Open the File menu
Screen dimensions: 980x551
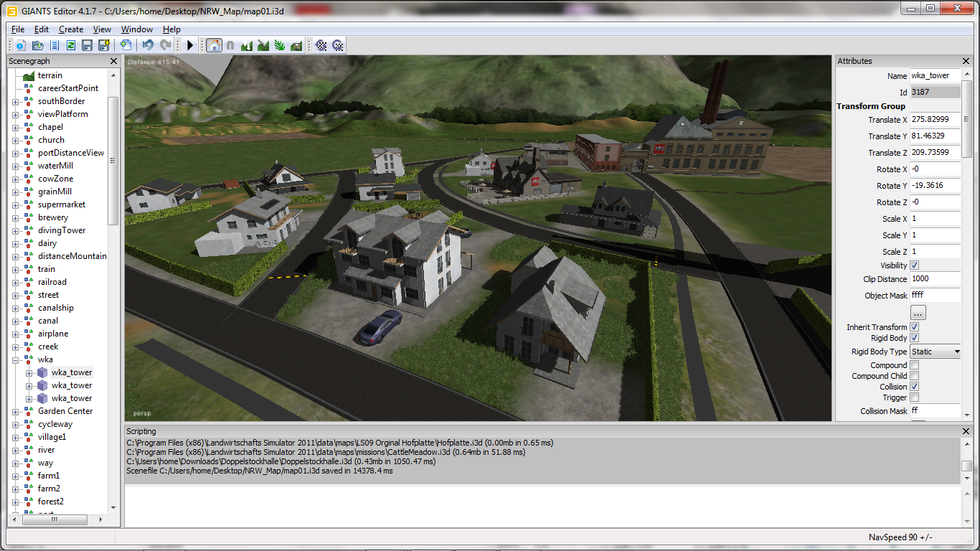coord(18,29)
